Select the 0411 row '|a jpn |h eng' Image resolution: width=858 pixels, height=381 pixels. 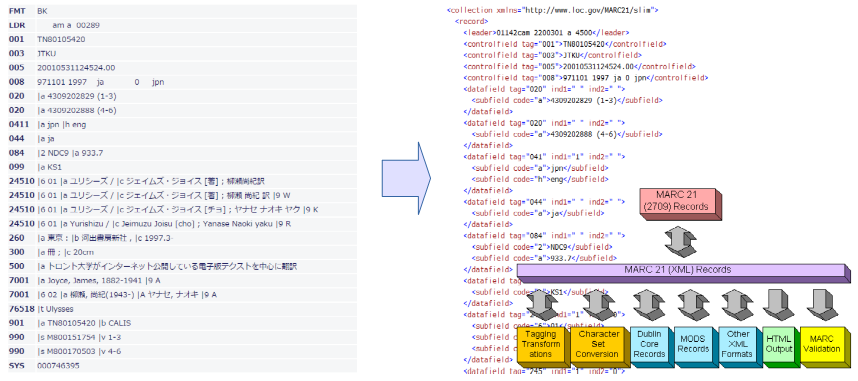182,125
